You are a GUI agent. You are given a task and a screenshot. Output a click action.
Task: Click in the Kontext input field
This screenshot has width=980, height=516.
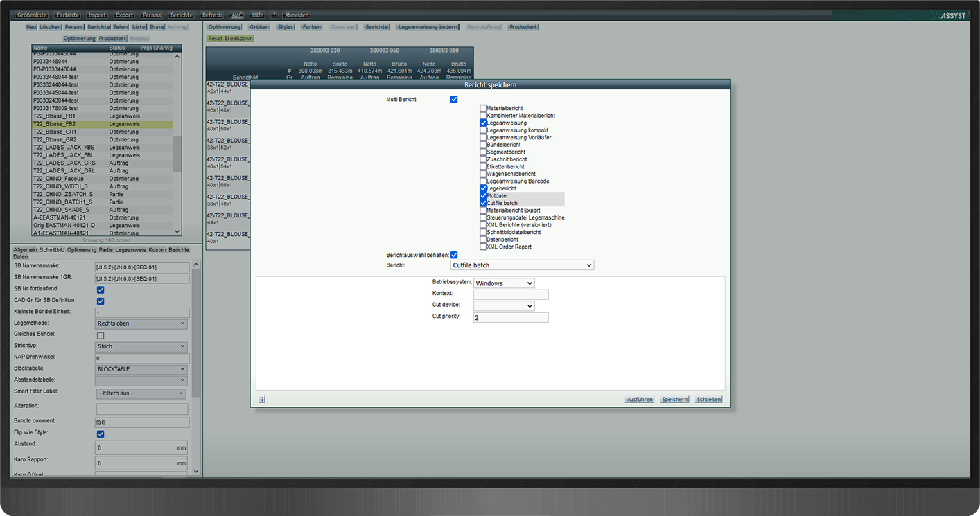511,294
